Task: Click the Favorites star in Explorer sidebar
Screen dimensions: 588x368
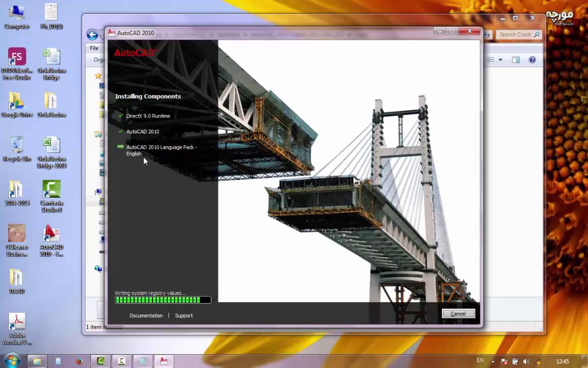Action: [98, 76]
